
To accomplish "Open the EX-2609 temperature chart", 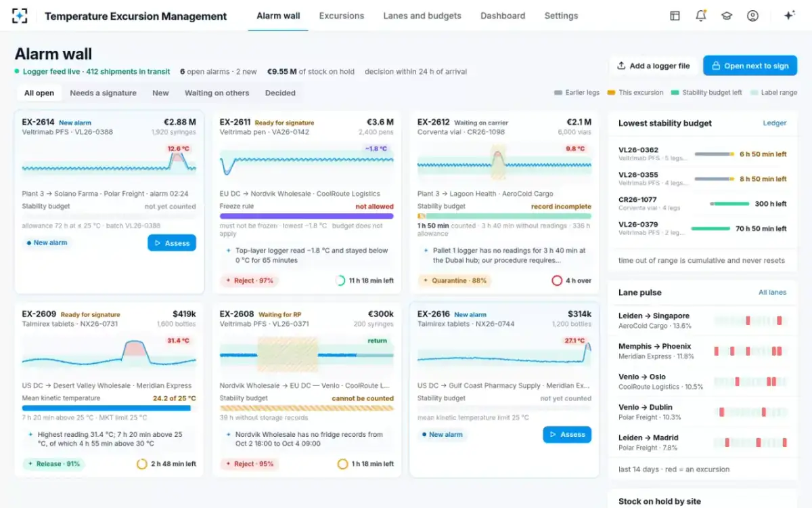I will pos(109,355).
